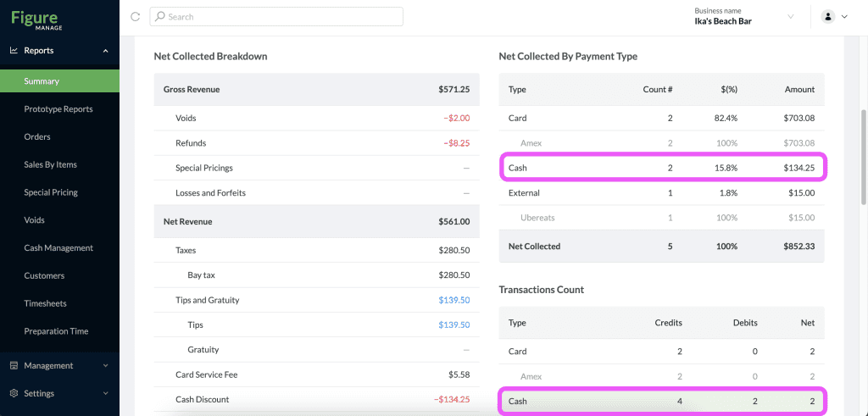868x416 pixels.
Task: Open the Business name dropdown
Action: pos(745,17)
